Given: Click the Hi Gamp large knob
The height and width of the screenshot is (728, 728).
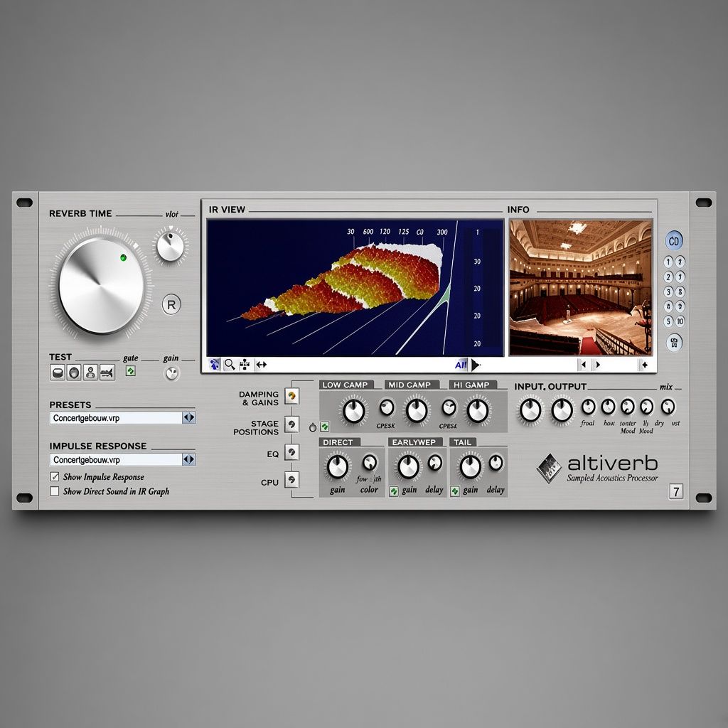Looking at the screenshot, I should coord(478,412).
